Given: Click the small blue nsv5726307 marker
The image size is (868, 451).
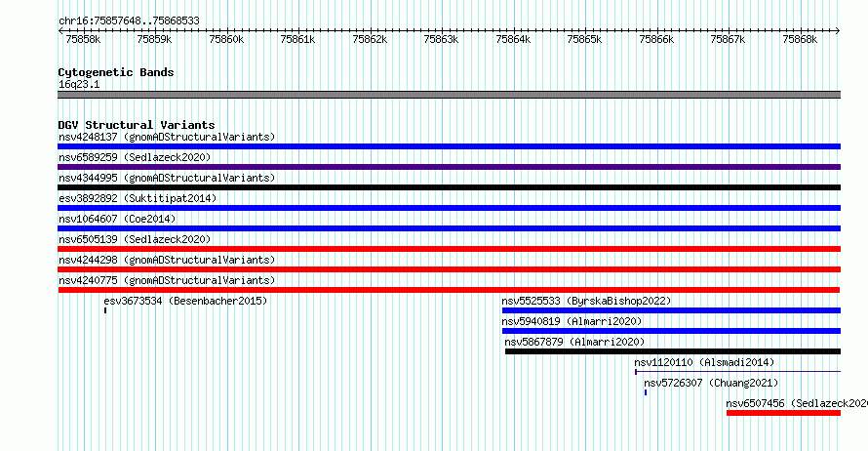Looking at the screenshot, I should [646, 392].
